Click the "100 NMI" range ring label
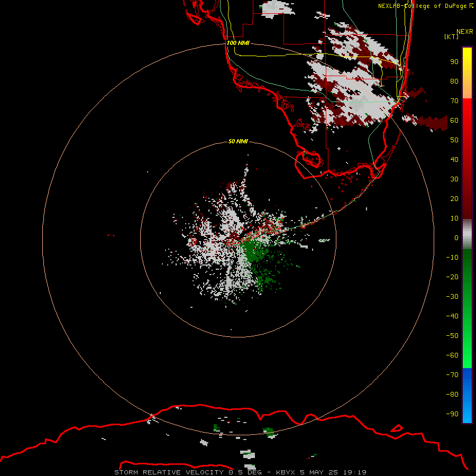 [x=239, y=43]
